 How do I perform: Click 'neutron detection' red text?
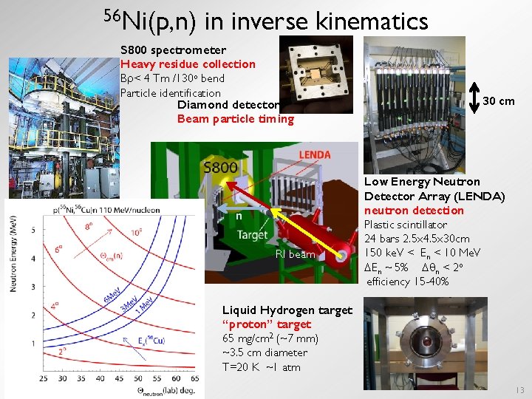pyautogui.click(x=414, y=211)
